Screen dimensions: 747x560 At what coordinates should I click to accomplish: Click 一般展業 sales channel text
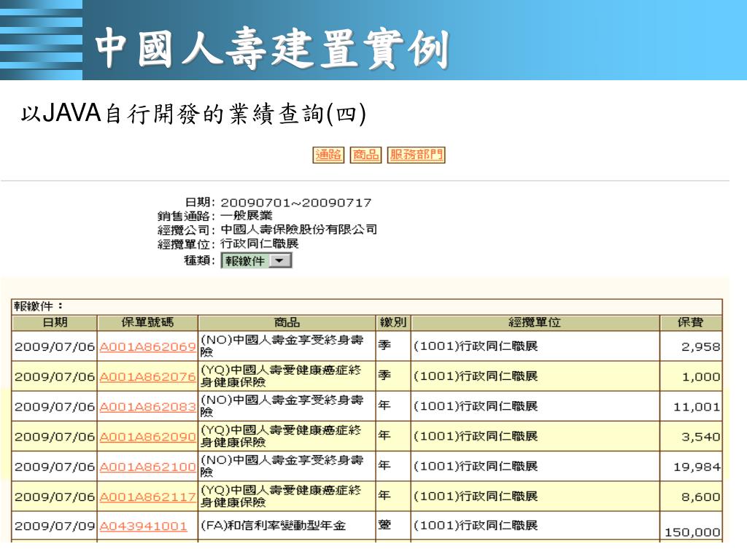[x=247, y=216]
